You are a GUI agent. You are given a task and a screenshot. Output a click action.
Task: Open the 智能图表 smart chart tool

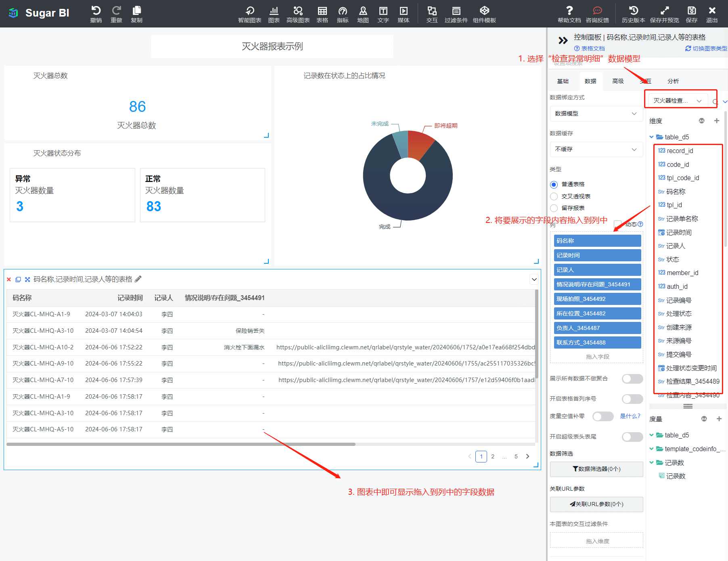pyautogui.click(x=249, y=11)
